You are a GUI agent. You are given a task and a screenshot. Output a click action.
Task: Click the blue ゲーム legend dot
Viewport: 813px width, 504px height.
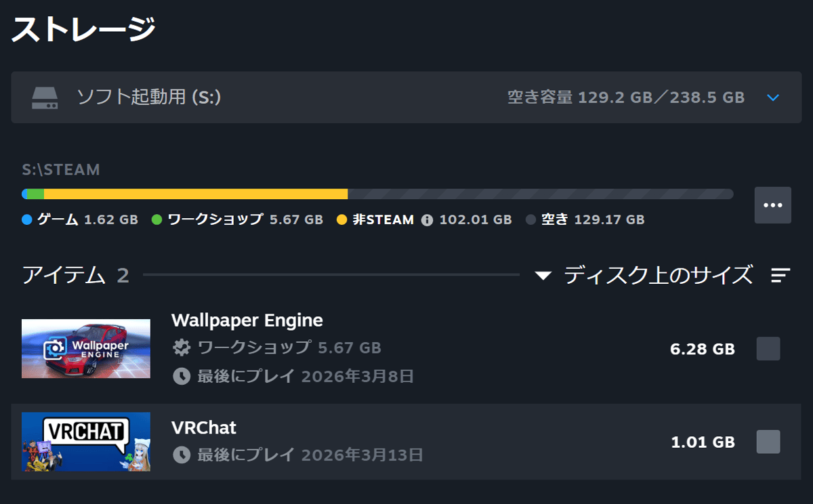tap(27, 219)
